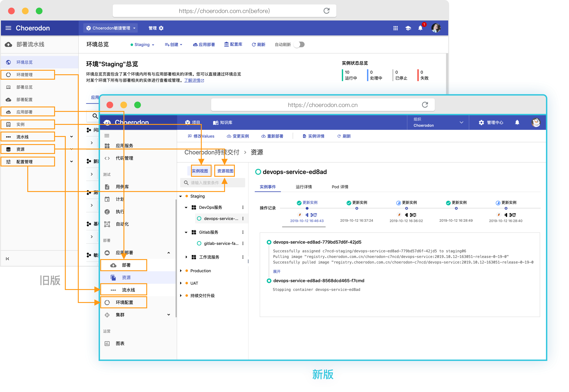569x392 pixels.
Task: Click 展开 link under pod log
Action: pyautogui.click(x=277, y=271)
